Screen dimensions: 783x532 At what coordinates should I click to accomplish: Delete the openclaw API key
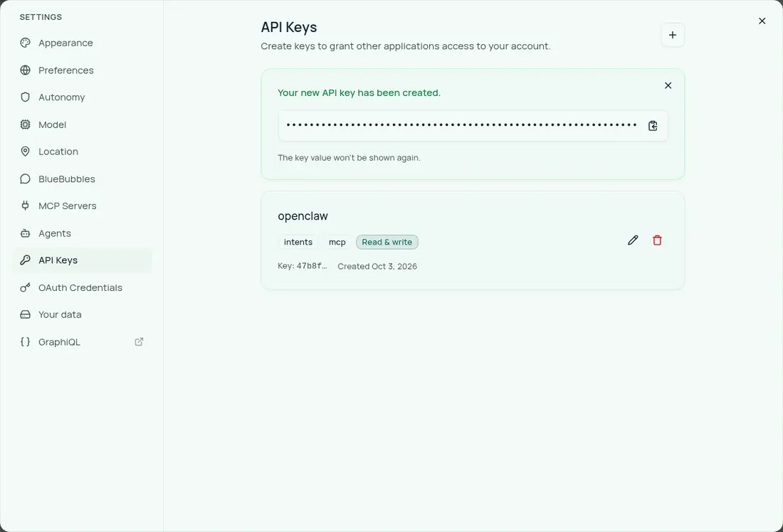657,240
